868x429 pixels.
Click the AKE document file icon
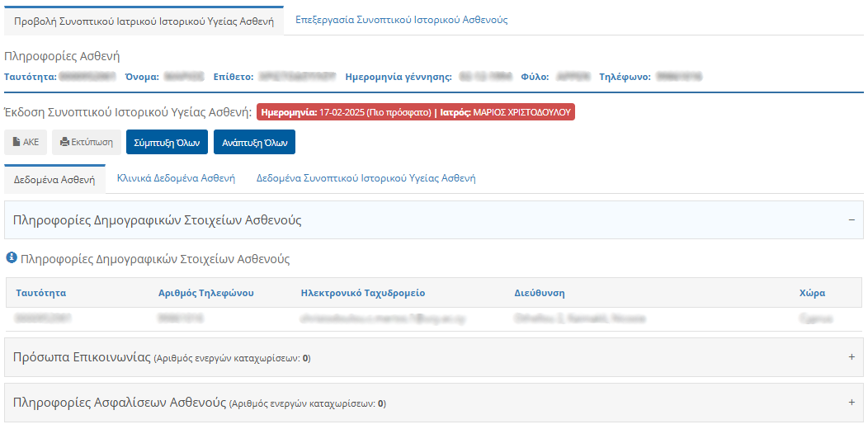[17, 142]
